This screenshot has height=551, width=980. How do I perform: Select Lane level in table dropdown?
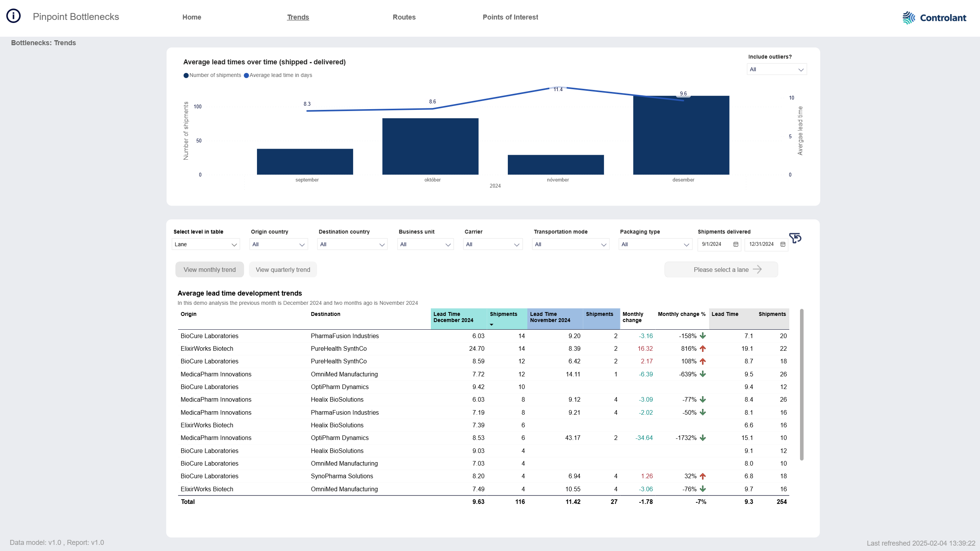pyautogui.click(x=205, y=244)
